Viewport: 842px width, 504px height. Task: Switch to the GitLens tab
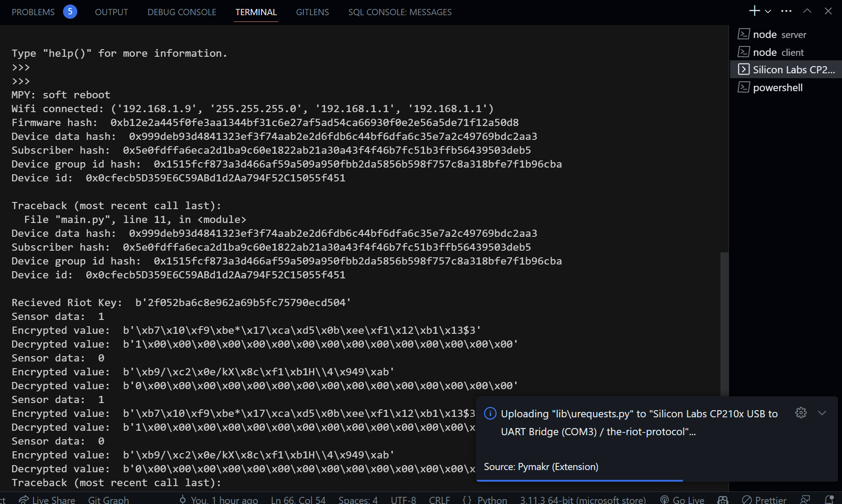312,12
